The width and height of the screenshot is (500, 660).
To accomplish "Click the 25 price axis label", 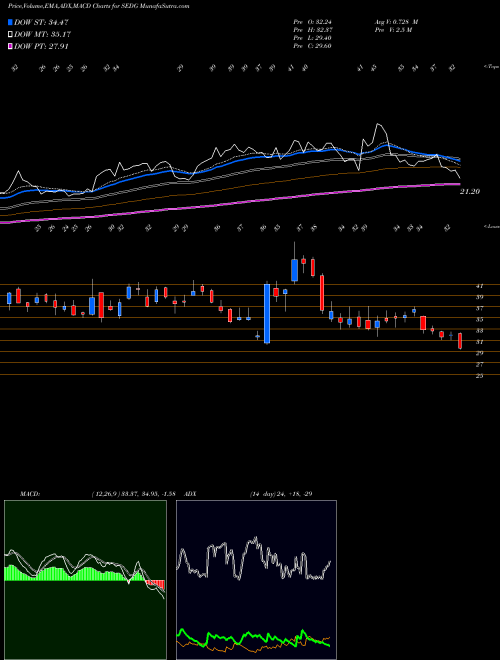I will pos(479,376).
